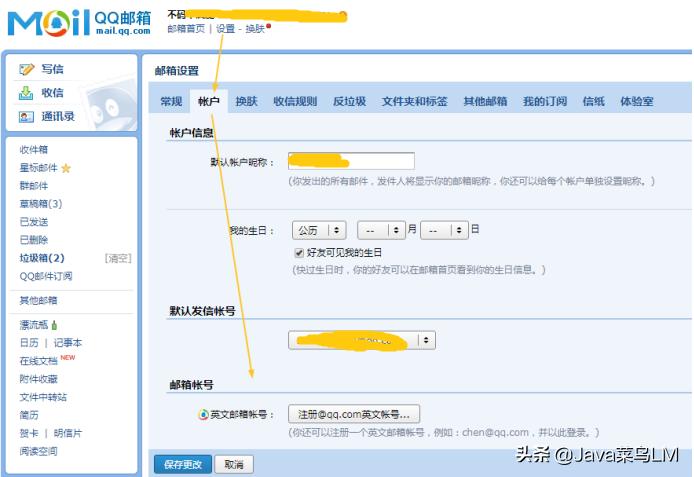Open 简历 in the sidebar
The width and height of the screenshot is (694, 477).
29,415
